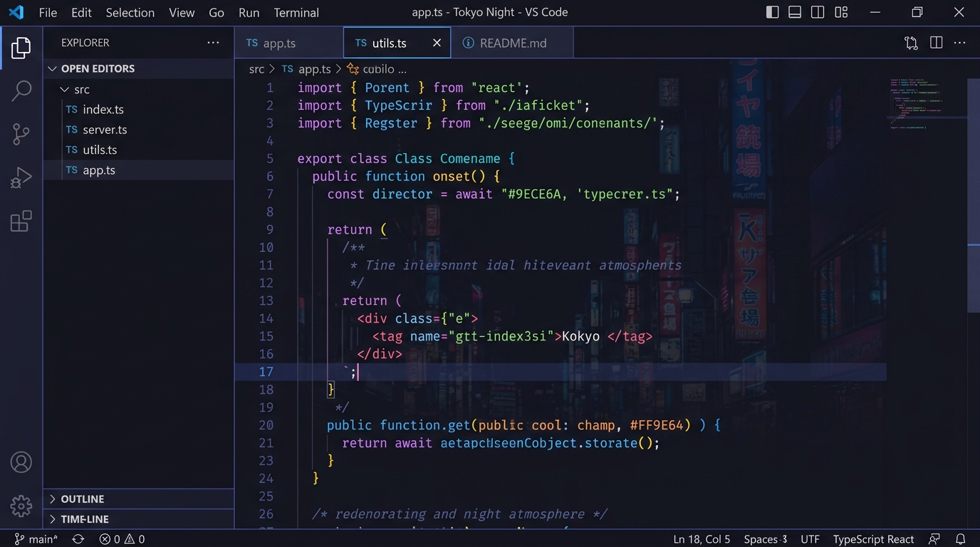Screen dimensions: 980x547
Task: Open the Accounts menu icon
Action: click(21, 462)
